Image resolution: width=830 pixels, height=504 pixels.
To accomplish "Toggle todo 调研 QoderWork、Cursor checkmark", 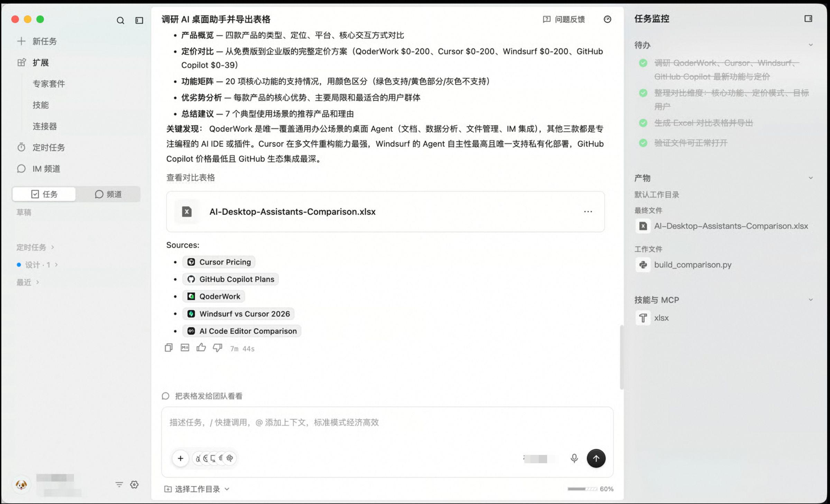I will pyautogui.click(x=643, y=63).
